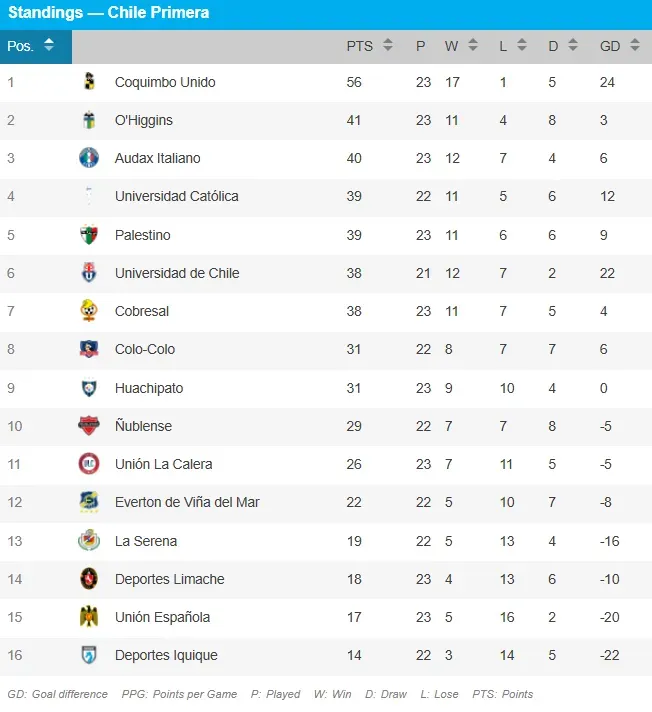
Task: Click the Palestino team crest
Action: pos(89,235)
